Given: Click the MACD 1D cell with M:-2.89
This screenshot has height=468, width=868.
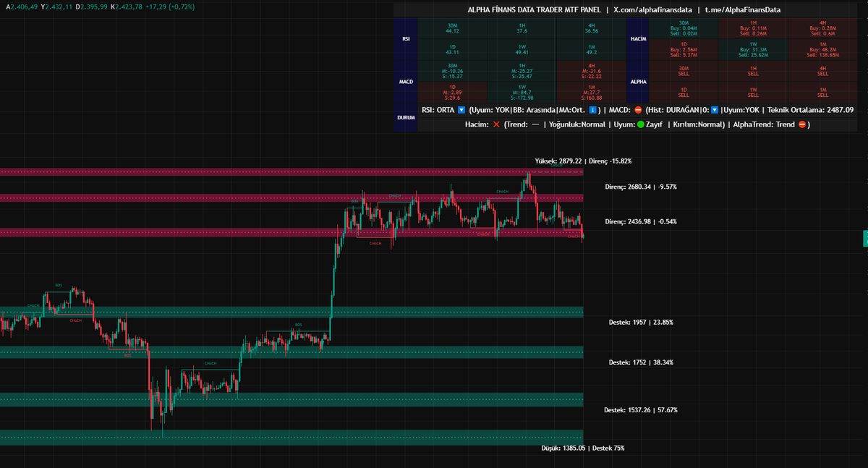Looking at the screenshot, I should (453, 92).
